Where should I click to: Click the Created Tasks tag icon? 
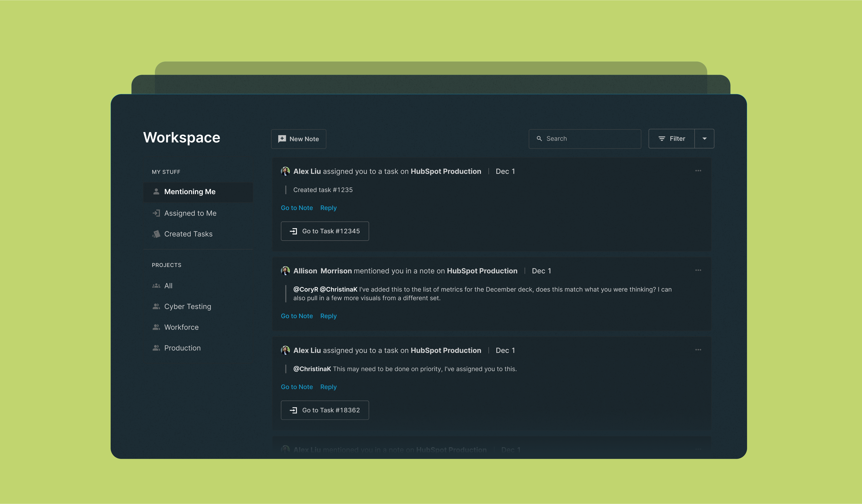tap(156, 234)
